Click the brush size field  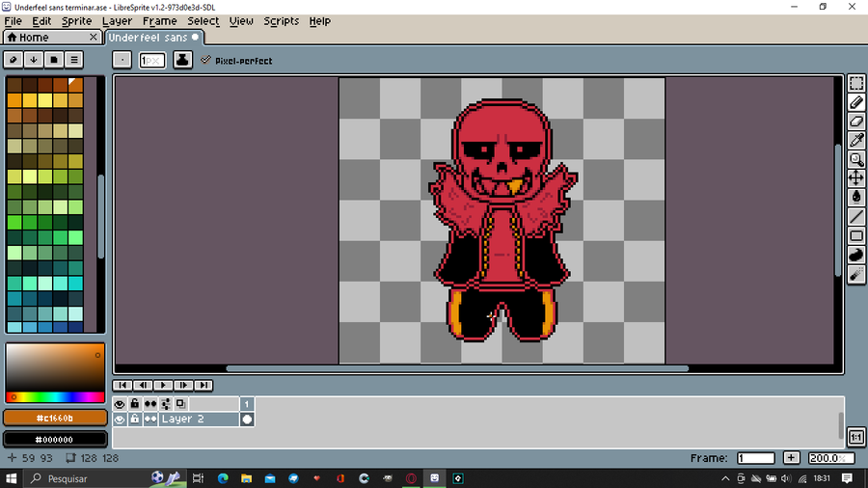pos(151,61)
